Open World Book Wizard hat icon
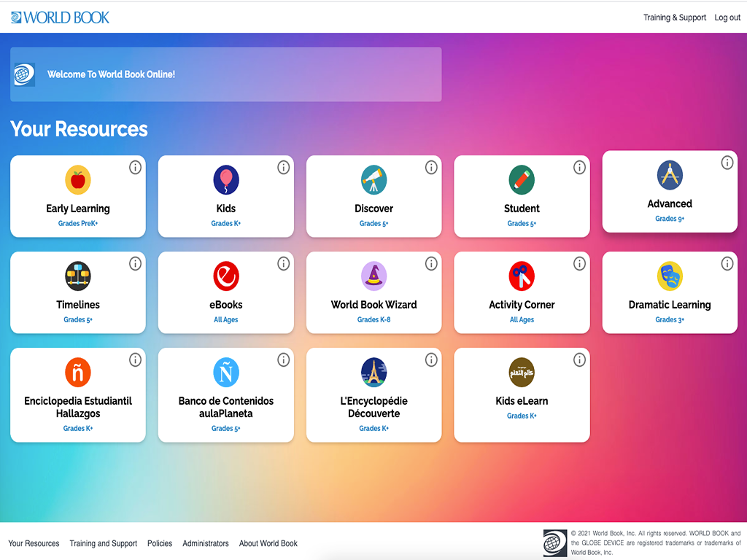The width and height of the screenshot is (747, 560). point(374,276)
